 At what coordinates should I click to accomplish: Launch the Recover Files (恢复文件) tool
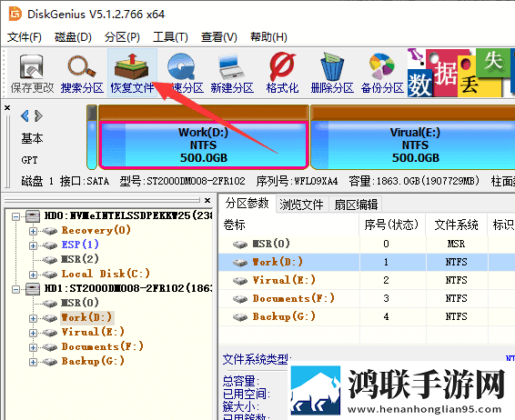(132, 73)
